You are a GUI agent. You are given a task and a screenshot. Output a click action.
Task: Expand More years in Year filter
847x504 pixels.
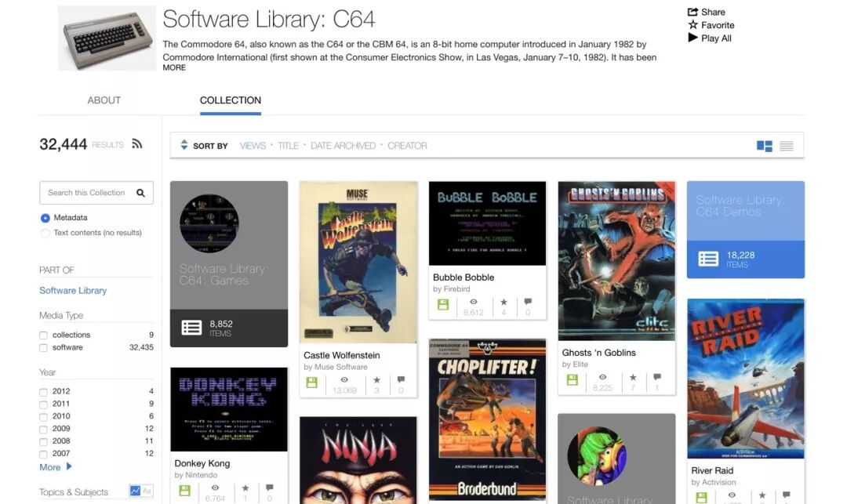55,466
